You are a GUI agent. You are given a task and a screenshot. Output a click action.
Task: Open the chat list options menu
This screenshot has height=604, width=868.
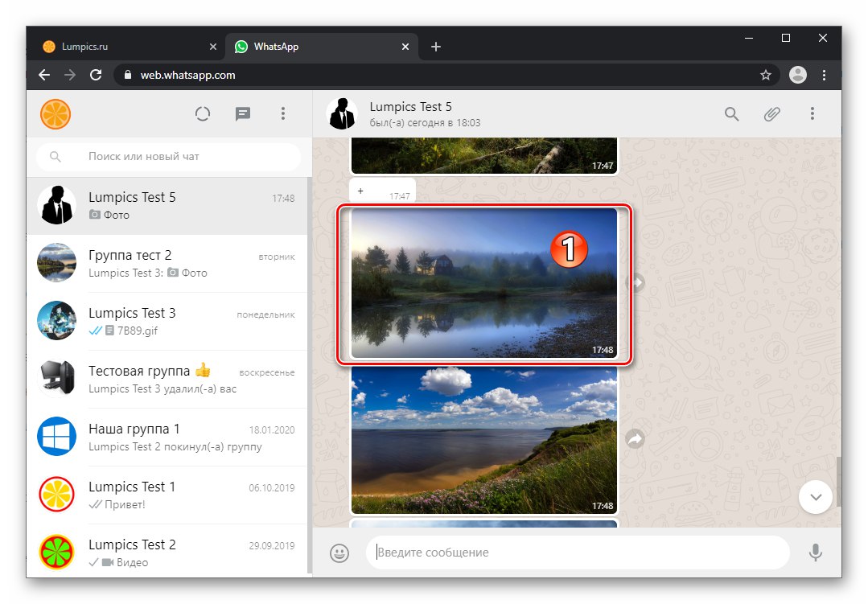tap(283, 113)
